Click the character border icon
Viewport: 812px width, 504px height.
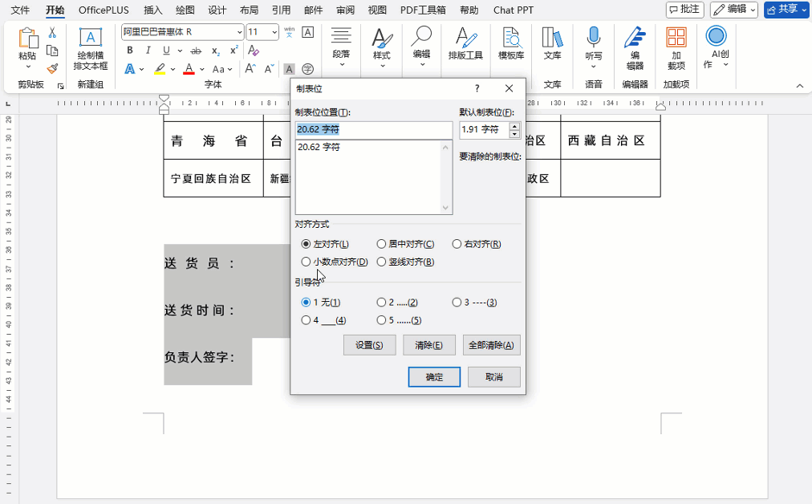pos(307,32)
